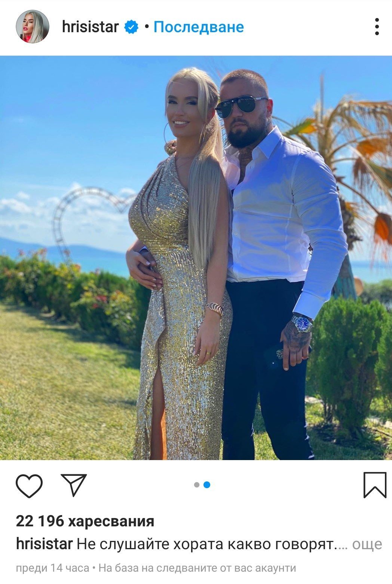Image resolution: width=392 pixels, height=584 pixels.
Task: Open hrisistar's profile picture avatar
Action: 32,27
